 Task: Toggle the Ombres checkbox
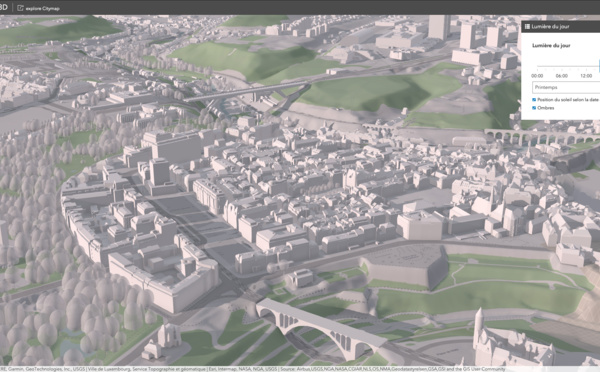click(534, 108)
